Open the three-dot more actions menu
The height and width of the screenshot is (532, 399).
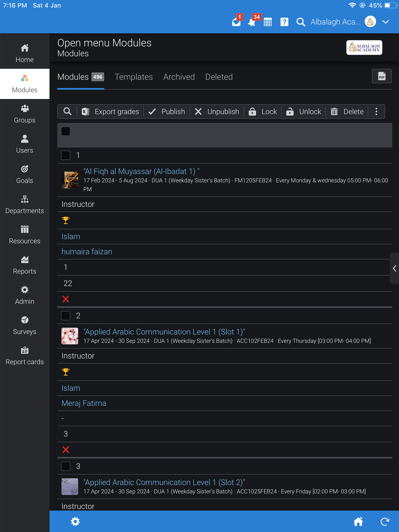click(x=376, y=112)
